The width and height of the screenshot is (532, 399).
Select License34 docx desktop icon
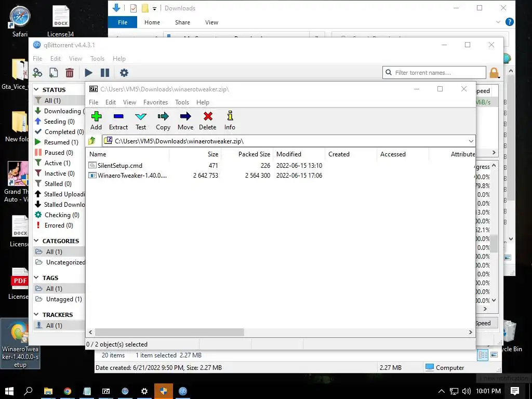(60, 21)
